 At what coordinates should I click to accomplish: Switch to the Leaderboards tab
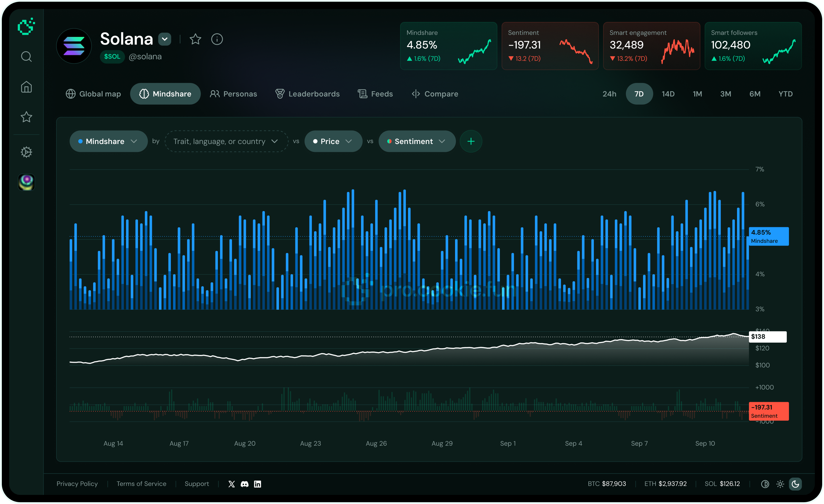tap(307, 94)
